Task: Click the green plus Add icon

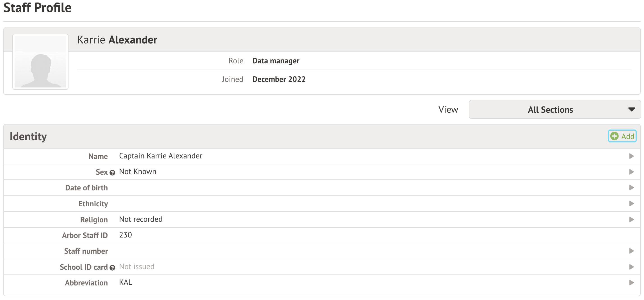Action: tap(614, 136)
